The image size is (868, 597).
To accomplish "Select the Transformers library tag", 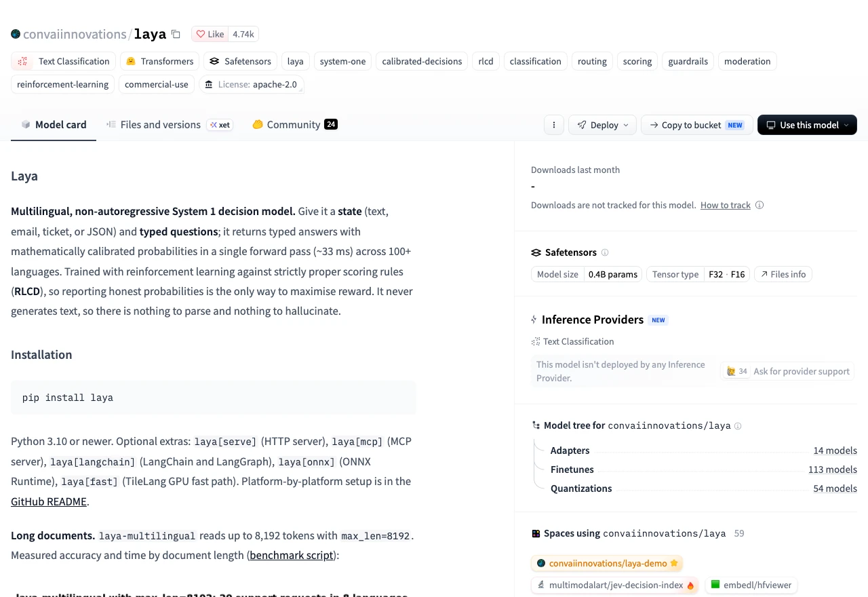I will [x=159, y=61].
